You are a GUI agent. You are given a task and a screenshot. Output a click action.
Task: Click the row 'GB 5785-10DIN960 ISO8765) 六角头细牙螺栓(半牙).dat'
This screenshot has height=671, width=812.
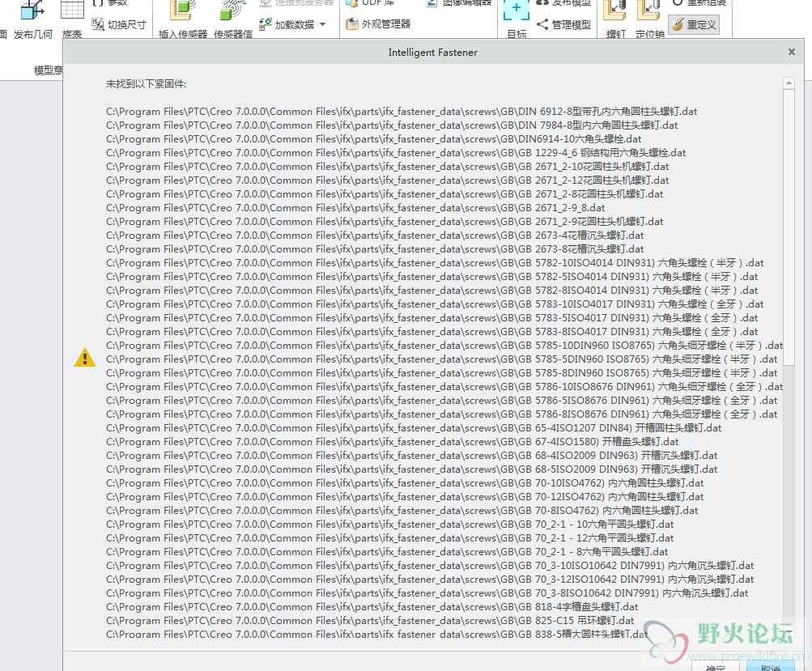(x=444, y=346)
